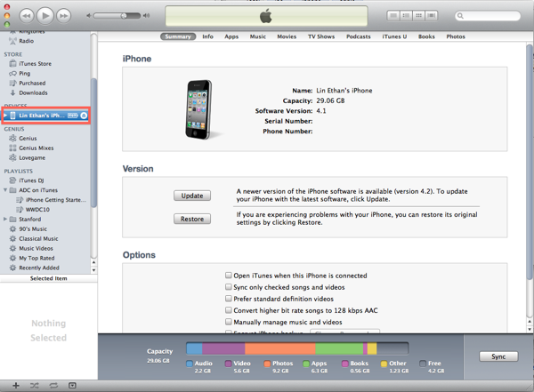This screenshot has width=534, height=392.
Task: Click the high volume speaker icon
Action: tap(147, 16)
